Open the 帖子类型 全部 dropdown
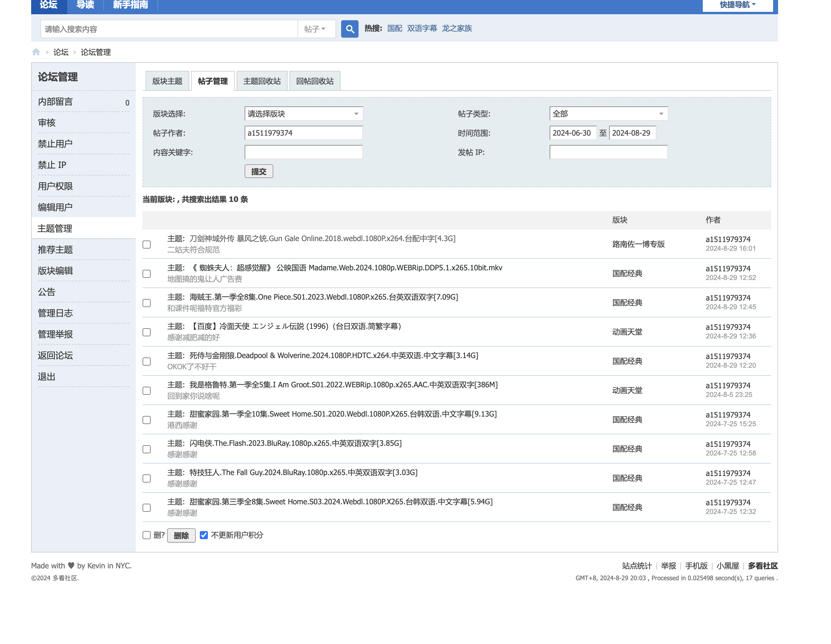 [x=608, y=114]
